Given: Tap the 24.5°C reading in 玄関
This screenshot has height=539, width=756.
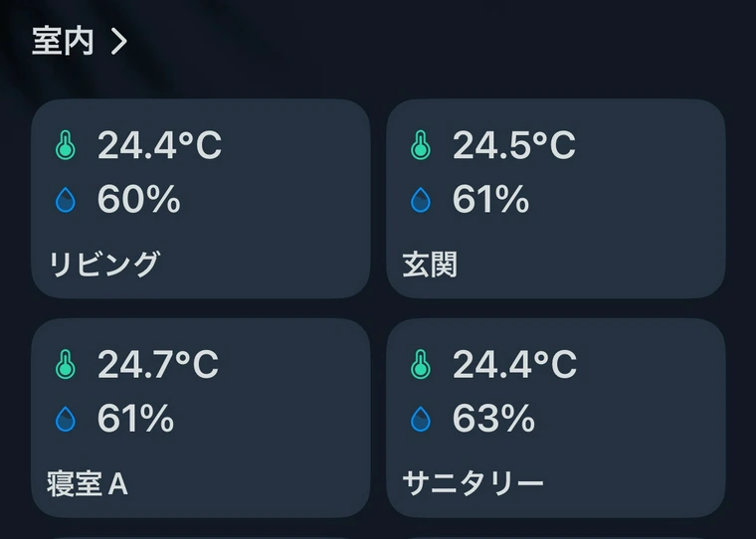Looking at the screenshot, I should tap(513, 146).
